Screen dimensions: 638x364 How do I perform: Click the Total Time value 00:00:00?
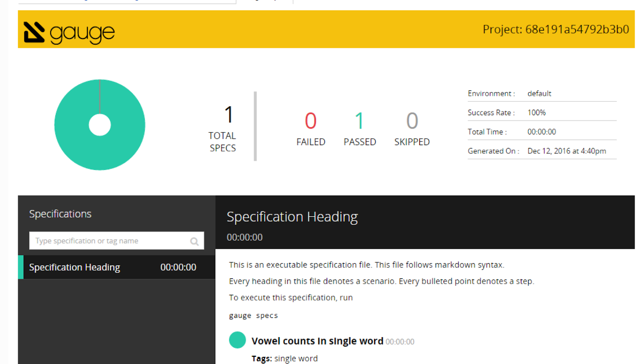coord(542,132)
